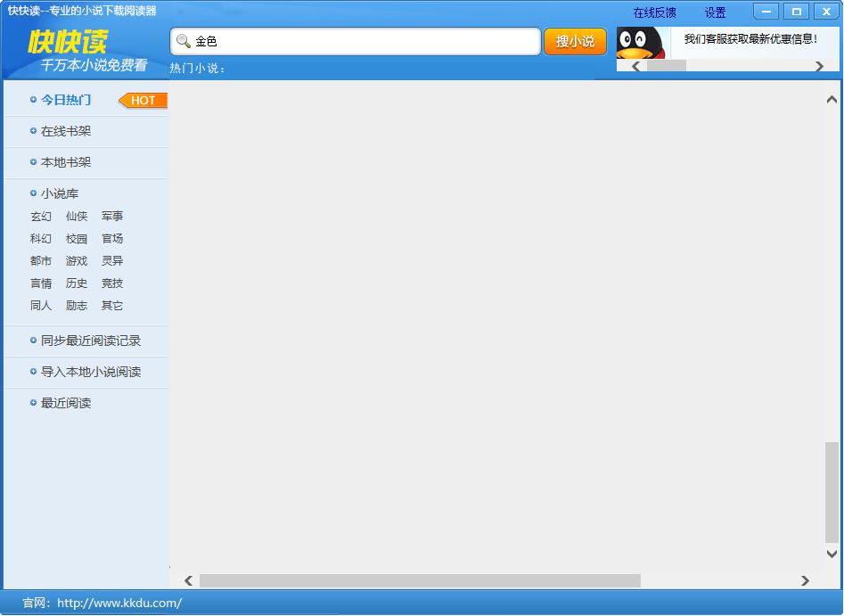Click the QQ penguin customer service icon
The width and height of the screenshot is (844, 616).
click(x=639, y=43)
